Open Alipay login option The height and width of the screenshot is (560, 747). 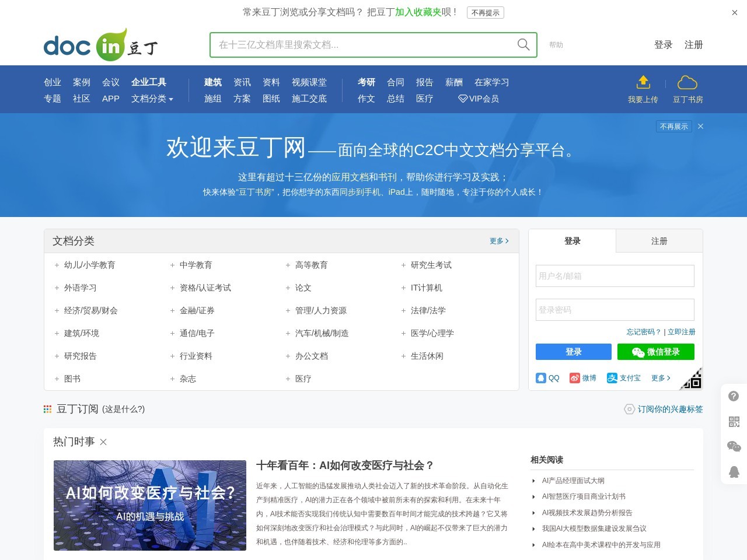click(x=612, y=377)
